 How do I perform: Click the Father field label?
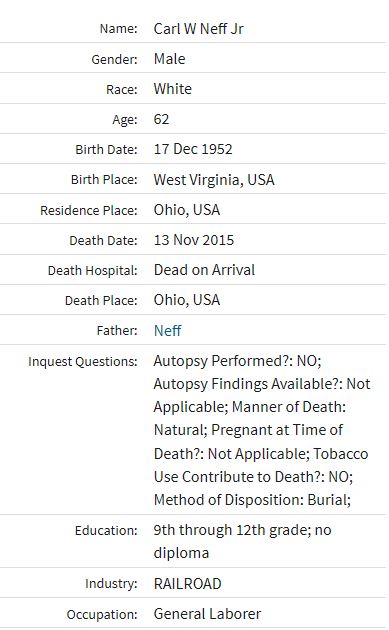(x=117, y=330)
